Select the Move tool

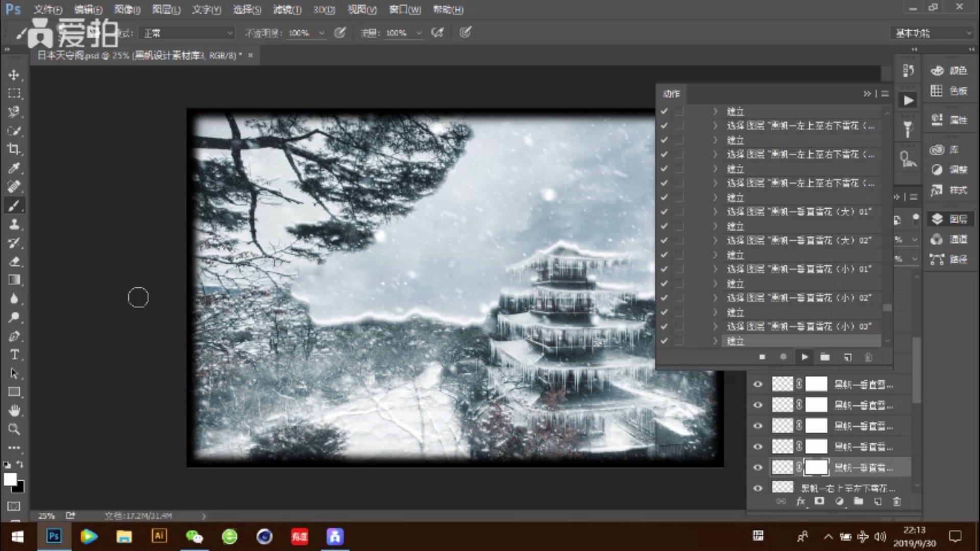[14, 74]
